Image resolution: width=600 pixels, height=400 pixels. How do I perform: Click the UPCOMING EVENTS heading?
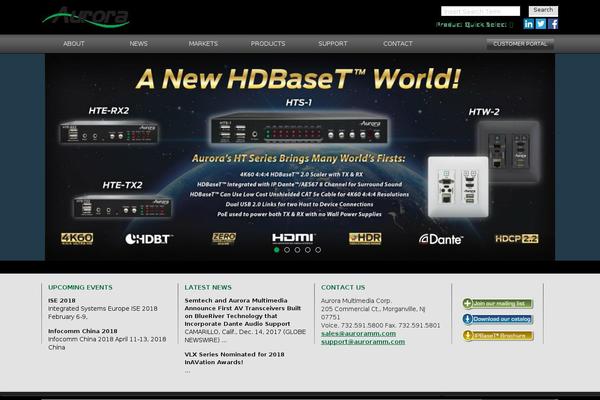pyautogui.click(x=80, y=287)
